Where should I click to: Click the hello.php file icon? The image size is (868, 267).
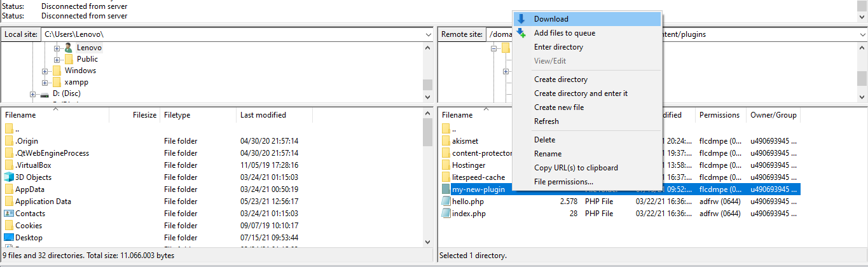tap(446, 202)
